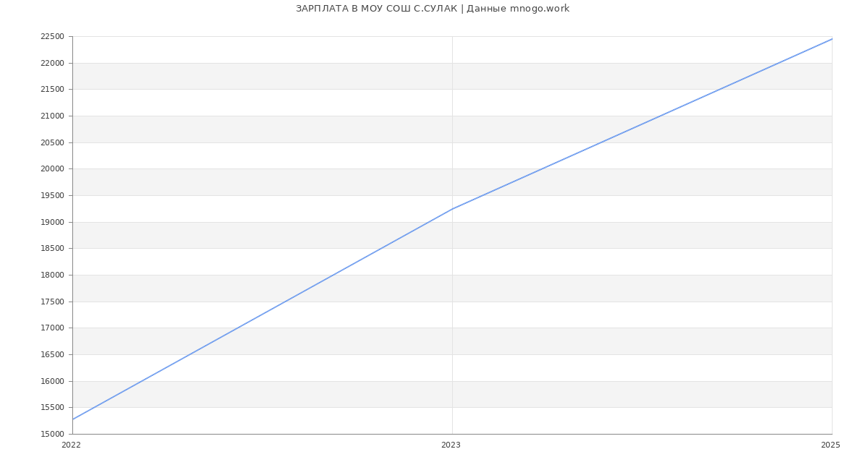This screenshot has height=470, width=868.
Task: Click the 22000 y-axis label
Action: coord(52,64)
